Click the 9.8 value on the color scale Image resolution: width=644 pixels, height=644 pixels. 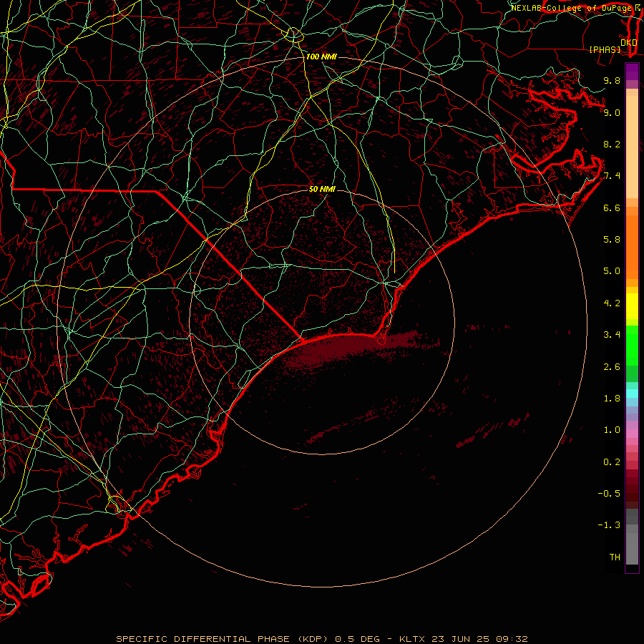(612, 80)
